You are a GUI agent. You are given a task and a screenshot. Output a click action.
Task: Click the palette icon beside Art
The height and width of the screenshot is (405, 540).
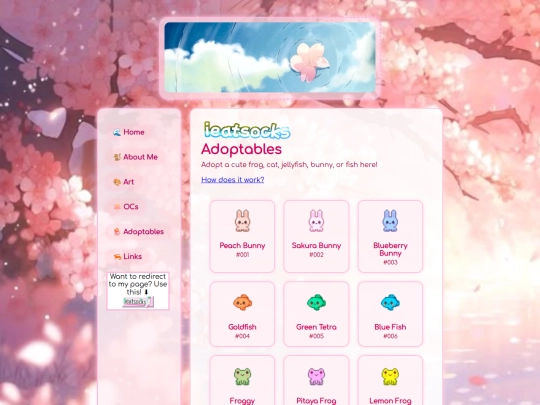117,182
